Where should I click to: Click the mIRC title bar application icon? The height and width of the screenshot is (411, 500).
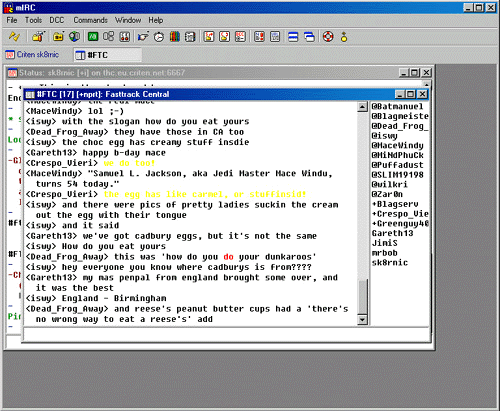9,8
